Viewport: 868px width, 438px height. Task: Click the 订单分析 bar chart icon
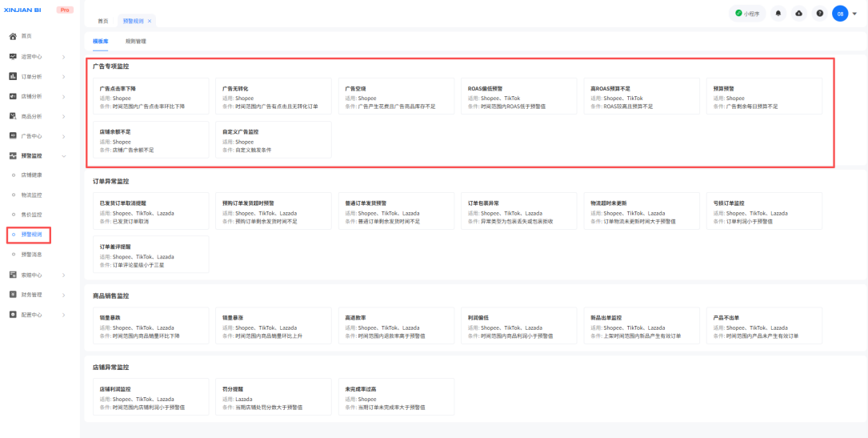(13, 76)
